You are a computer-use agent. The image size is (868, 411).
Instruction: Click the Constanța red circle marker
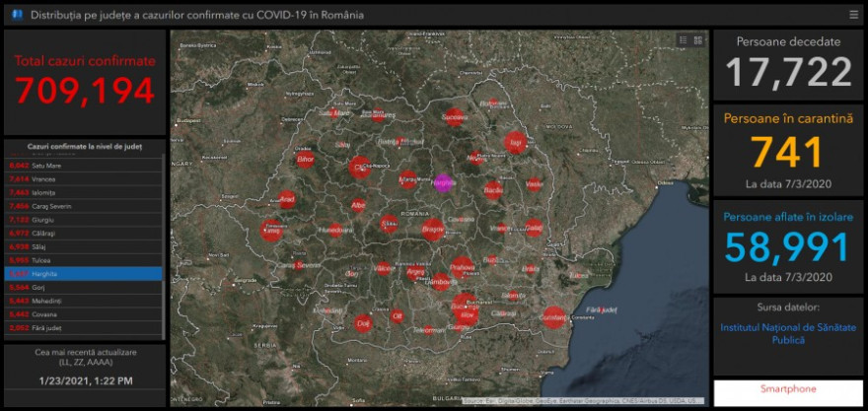553,317
